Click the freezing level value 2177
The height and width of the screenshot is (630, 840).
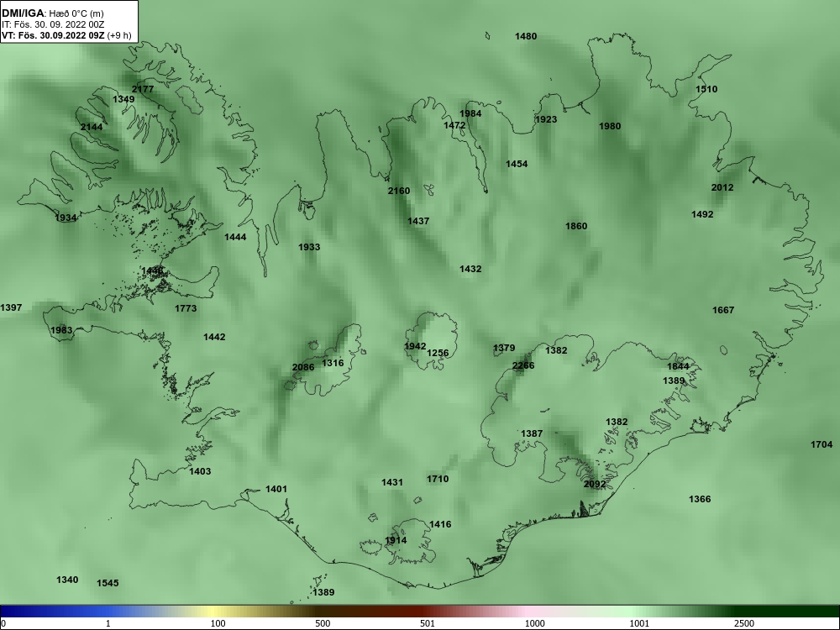coord(143,90)
